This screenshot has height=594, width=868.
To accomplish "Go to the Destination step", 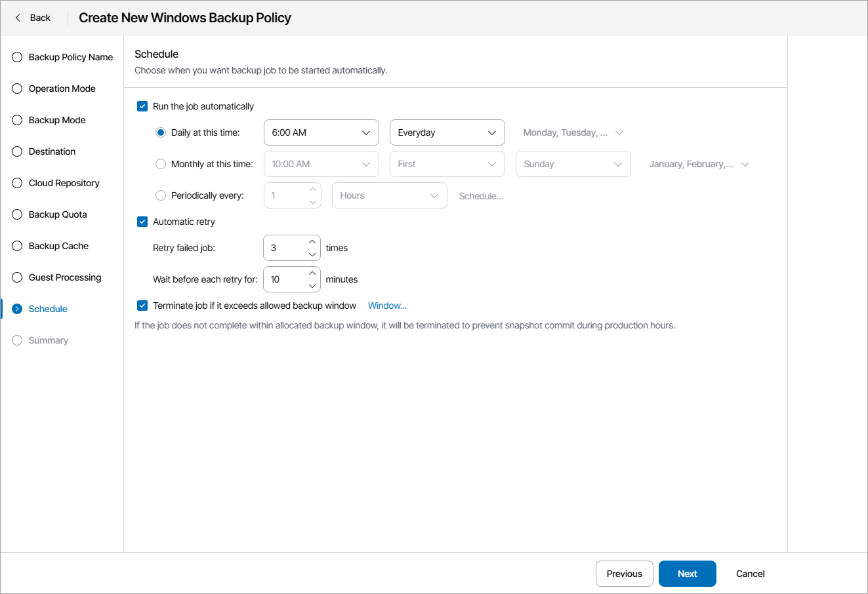I will [x=52, y=151].
